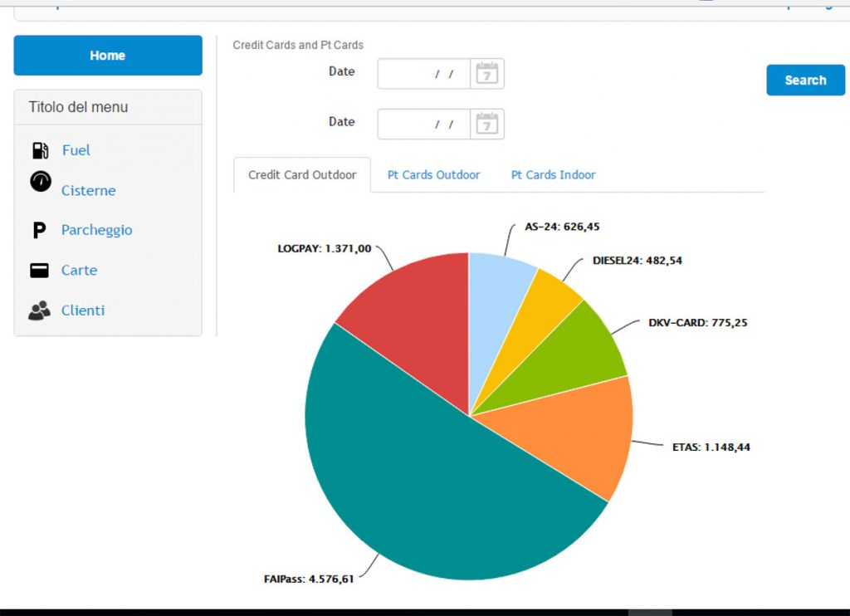The image size is (850, 616).
Task: Click the label 'FAIPass: 4.576,61'
Action: (309, 579)
